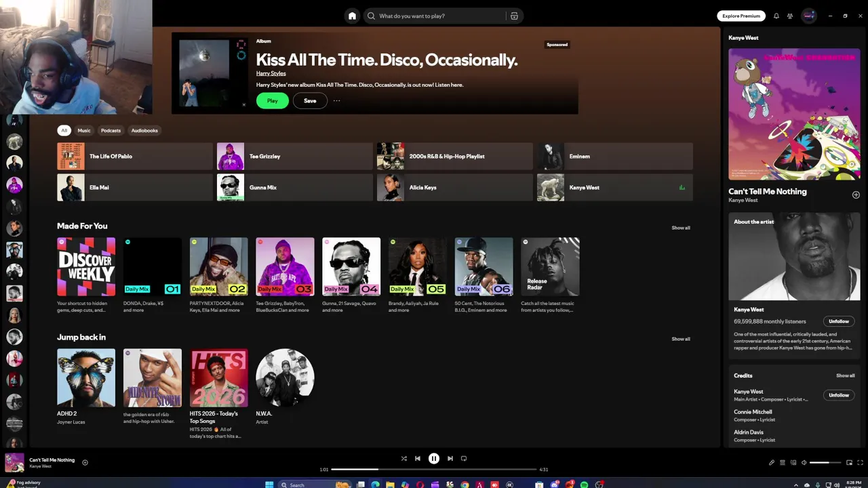This screenshot has width=868, height=488.
Task: Open more options for sponsored album
Action: click(336, 100)
